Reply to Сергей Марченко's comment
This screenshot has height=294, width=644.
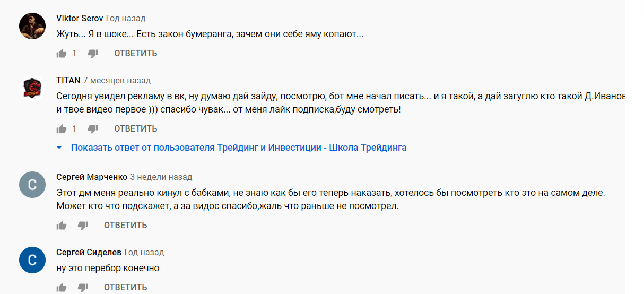click(x=125, y=225)
